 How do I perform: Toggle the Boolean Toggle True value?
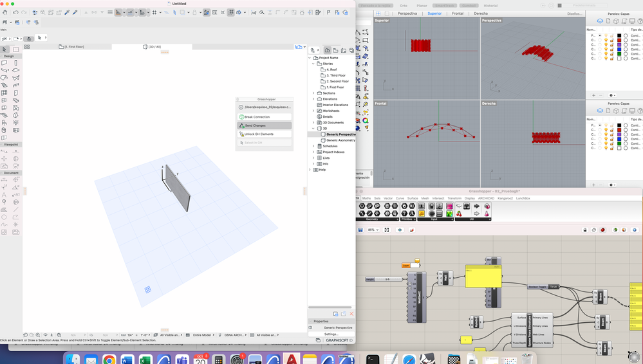click(553, 287)
